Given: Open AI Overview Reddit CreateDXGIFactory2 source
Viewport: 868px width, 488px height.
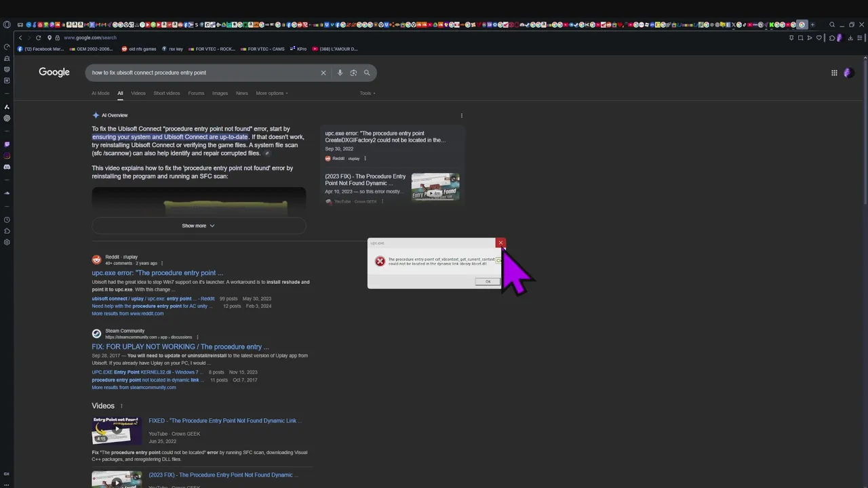Looking at the screenshot, I should tap(384, 137).
